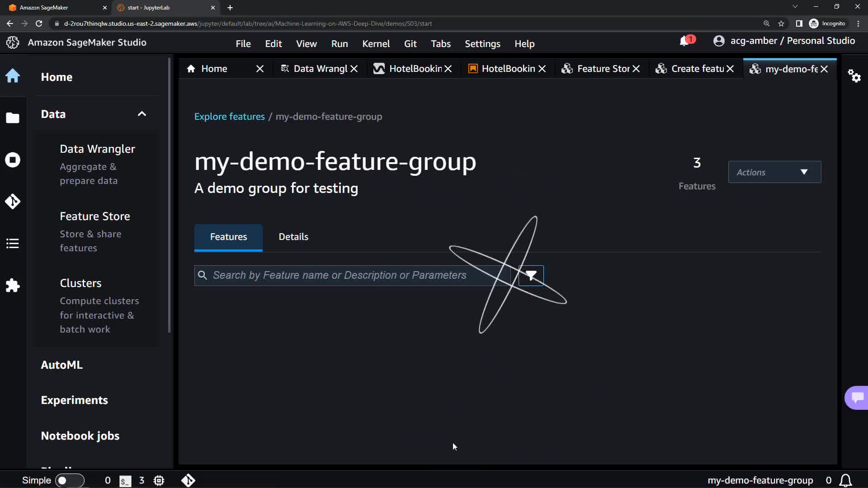Collapse the Data section chevron
Viewport: 868px width, 488px height.
(142, 114)
